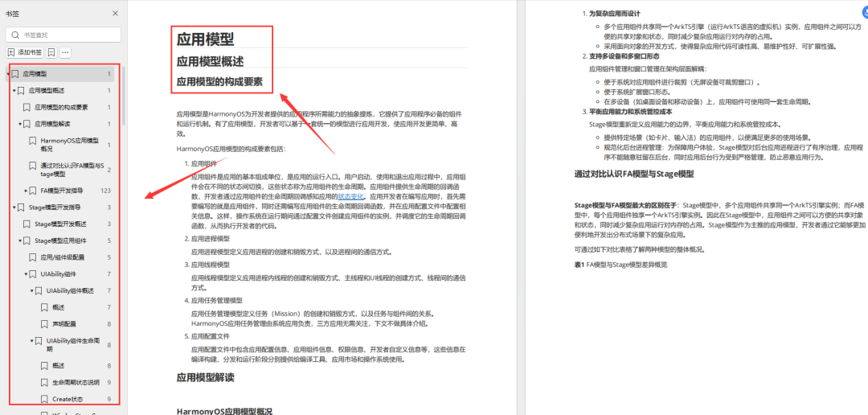Open the UIAbility组件 bookmark
Viewport: 868px width, 415px height.
(58, 273)
